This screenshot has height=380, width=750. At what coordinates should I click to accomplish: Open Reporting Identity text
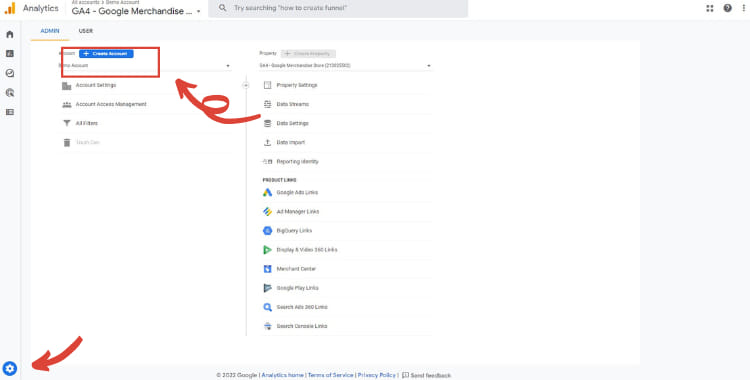(x=298, y=162)
